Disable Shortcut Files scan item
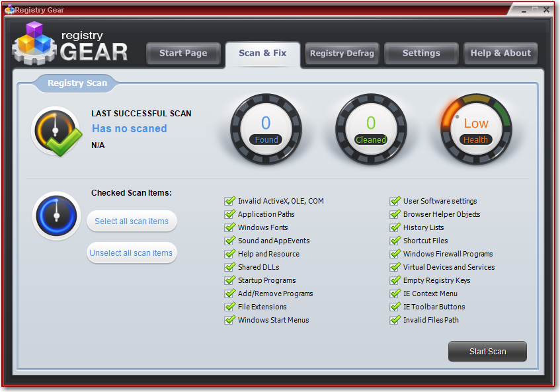Image resolution: width=560 pixels, height=392 pixels. pos(395,241)
